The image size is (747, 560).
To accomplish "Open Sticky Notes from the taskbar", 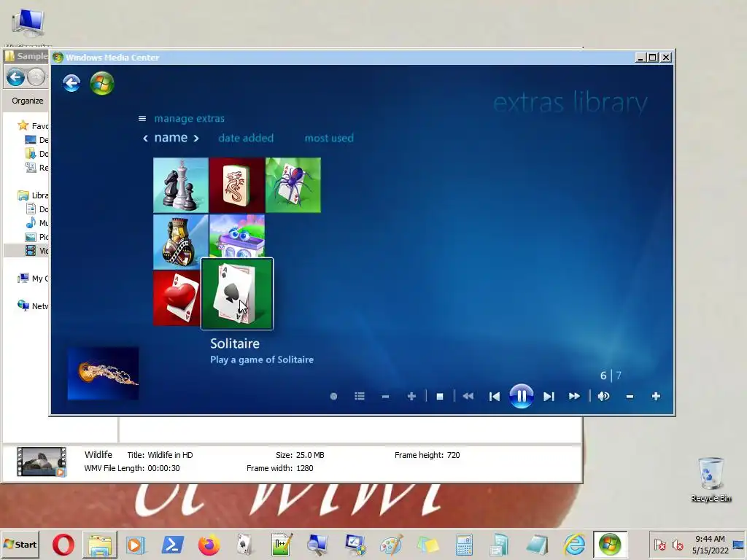I will (x=427, y=545).
